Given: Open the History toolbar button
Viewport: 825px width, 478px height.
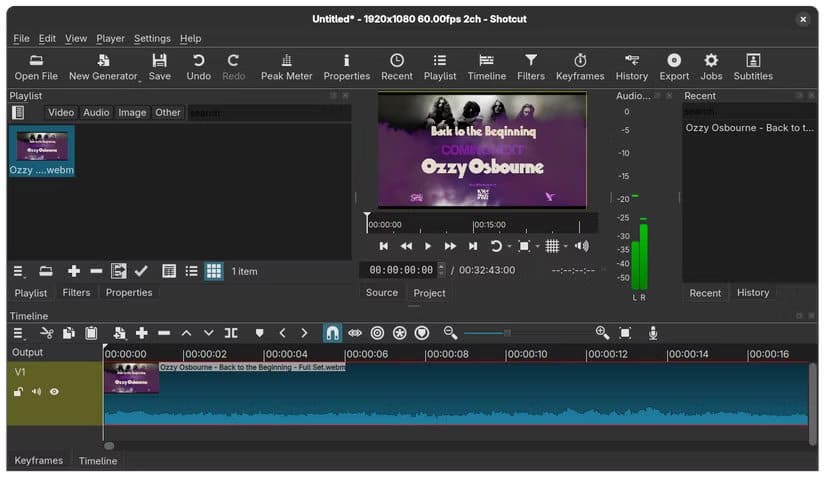Looking at the screenshot, I should pyautogui.click(x=631, y=67).
